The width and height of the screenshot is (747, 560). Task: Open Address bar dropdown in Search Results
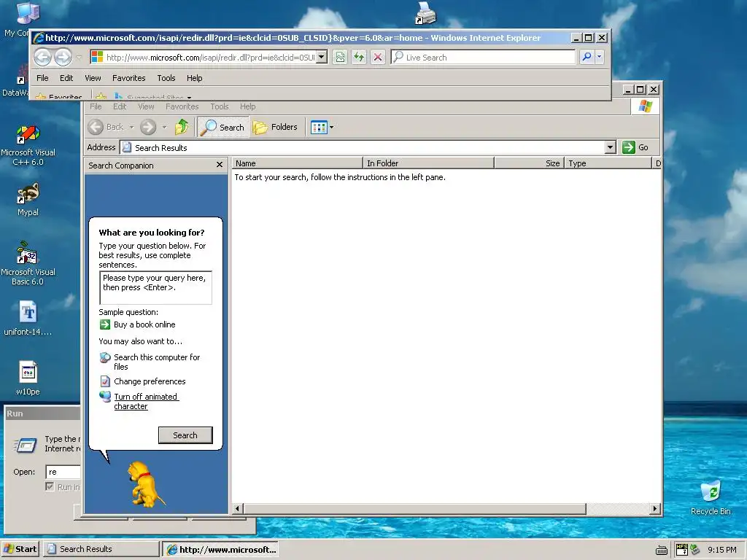pos(611,147)
